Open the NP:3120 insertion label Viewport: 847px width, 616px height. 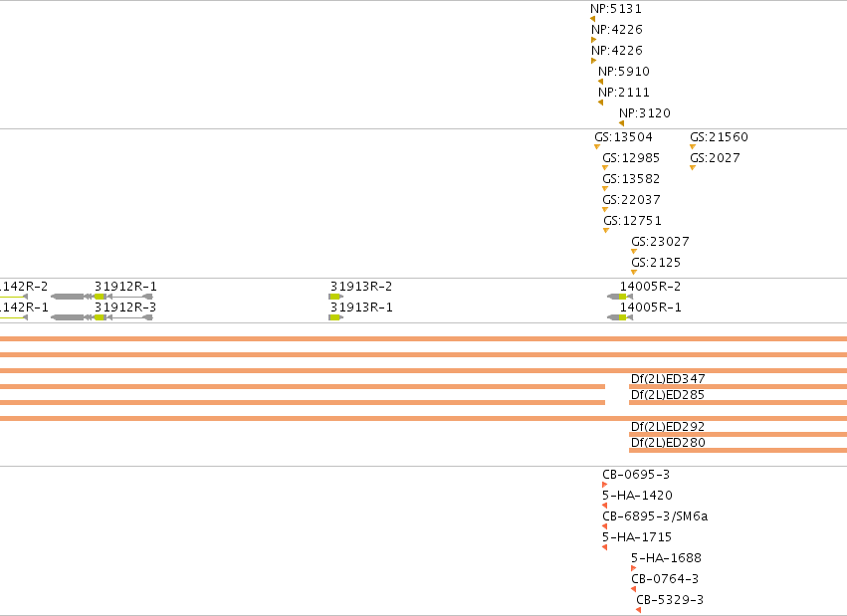645,113
